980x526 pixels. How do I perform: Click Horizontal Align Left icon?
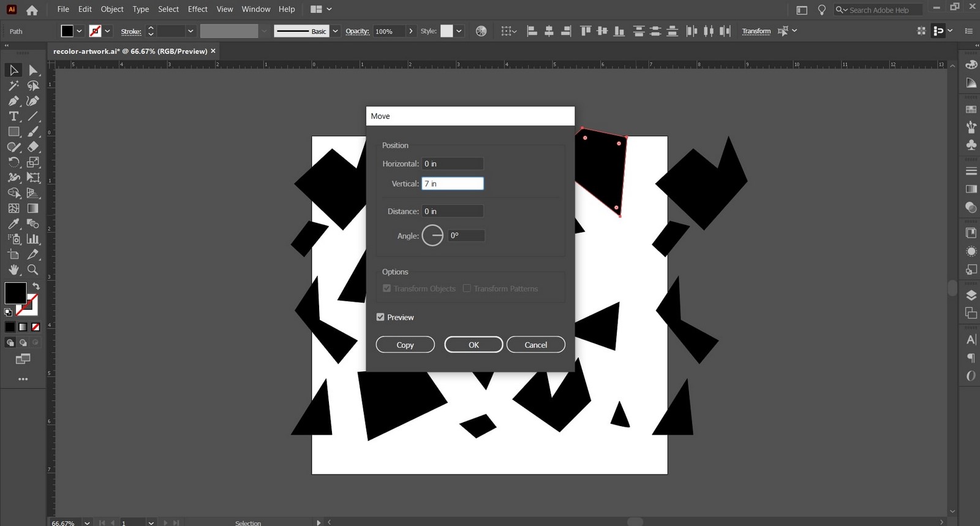coord(532,31)
